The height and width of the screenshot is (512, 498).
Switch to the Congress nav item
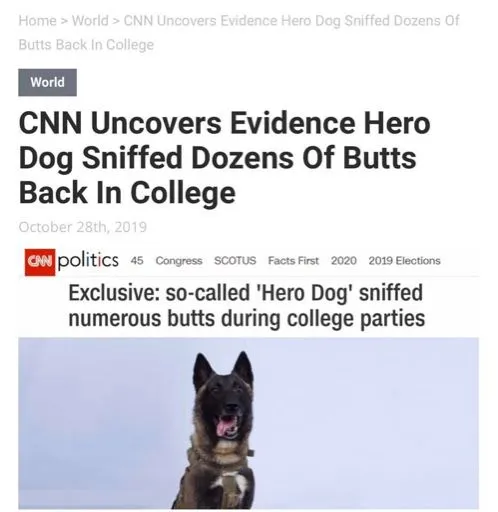pyautogui.click(x=179, y=261)
